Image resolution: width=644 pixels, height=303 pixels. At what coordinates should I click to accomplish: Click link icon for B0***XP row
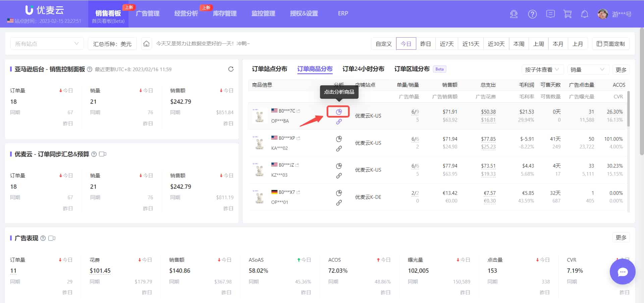[x=339, y=148]
